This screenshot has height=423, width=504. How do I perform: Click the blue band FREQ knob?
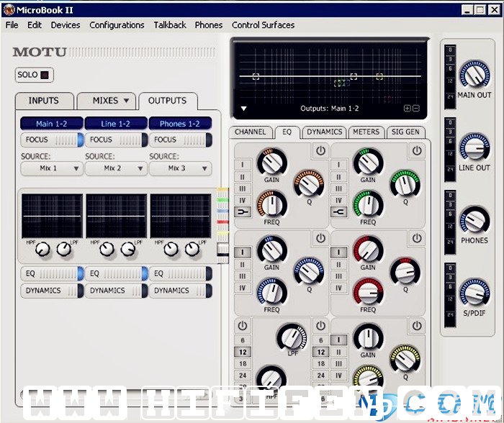click(x=271, y=292)
